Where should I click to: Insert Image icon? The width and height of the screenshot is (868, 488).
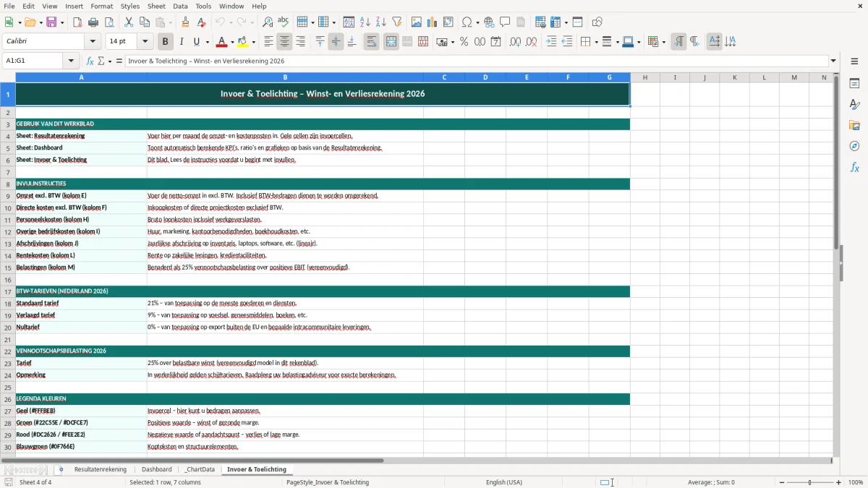click(x=417, y=22)
